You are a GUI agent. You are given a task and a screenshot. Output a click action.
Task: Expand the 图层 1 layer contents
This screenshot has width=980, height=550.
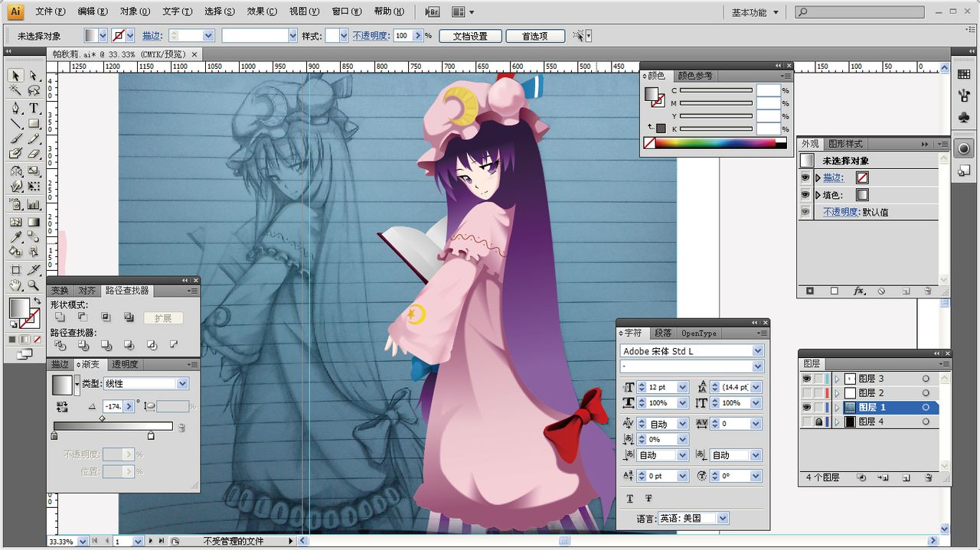click(837, 408)
